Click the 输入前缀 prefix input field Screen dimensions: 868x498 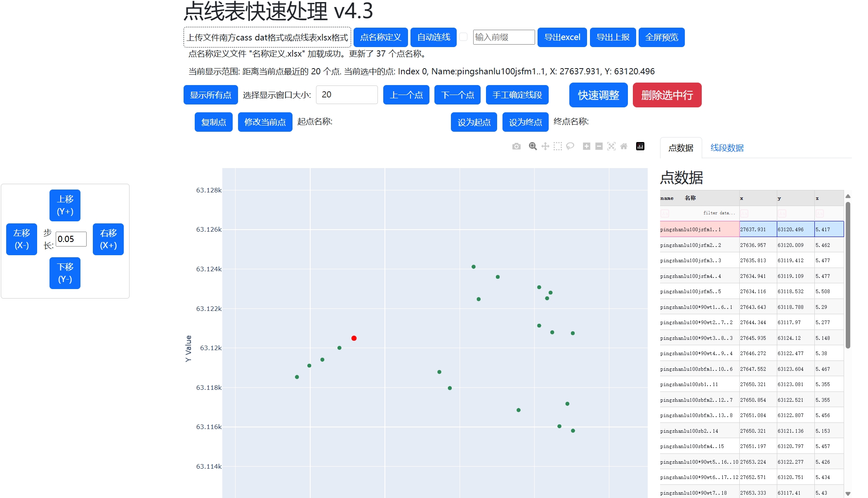click(504, 37)
